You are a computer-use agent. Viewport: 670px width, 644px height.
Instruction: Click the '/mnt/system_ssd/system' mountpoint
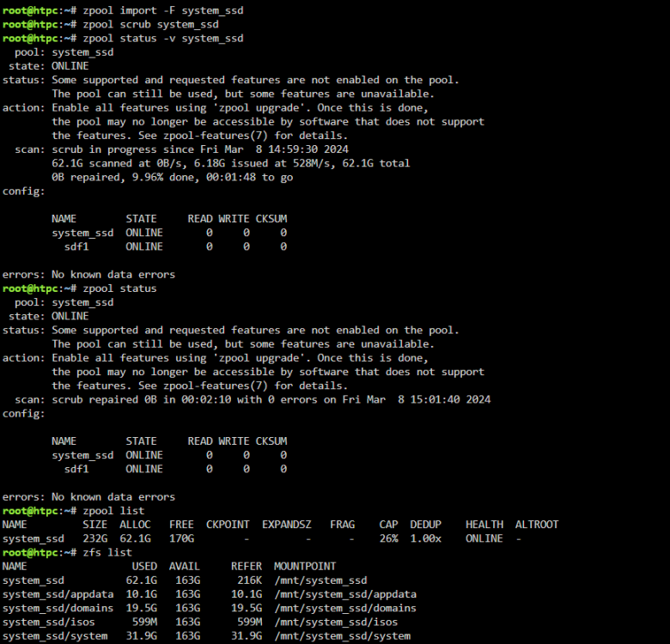(342, 636)
